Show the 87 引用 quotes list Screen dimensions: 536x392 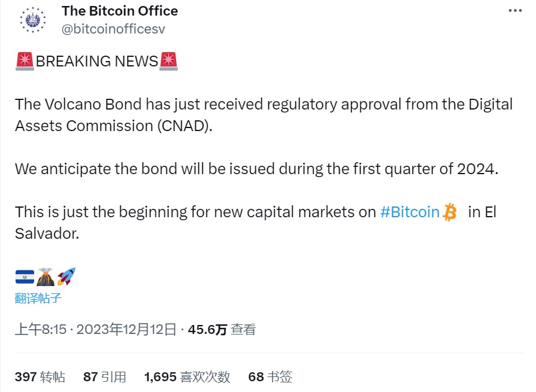pos(105,376)
